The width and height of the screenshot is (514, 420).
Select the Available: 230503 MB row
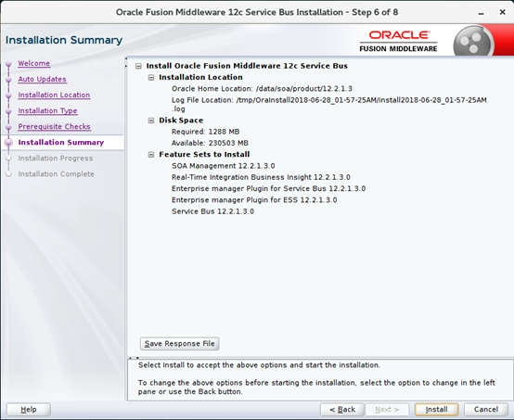[210, 143]
